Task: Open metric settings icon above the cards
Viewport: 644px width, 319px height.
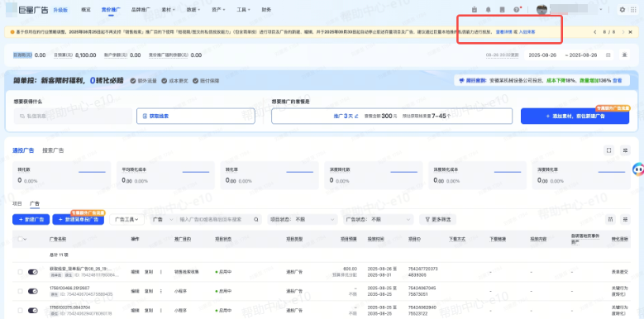Action: (x=625, y=150)
